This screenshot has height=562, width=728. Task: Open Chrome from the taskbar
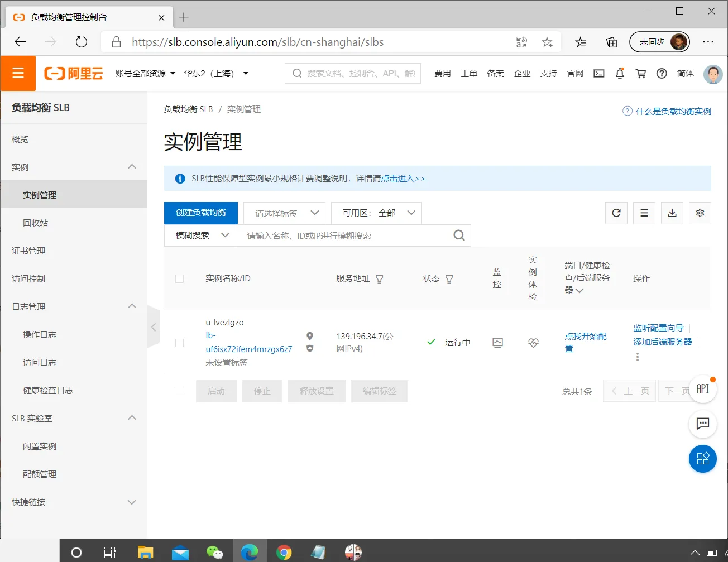pyautogui.click(x=284, y=553)
